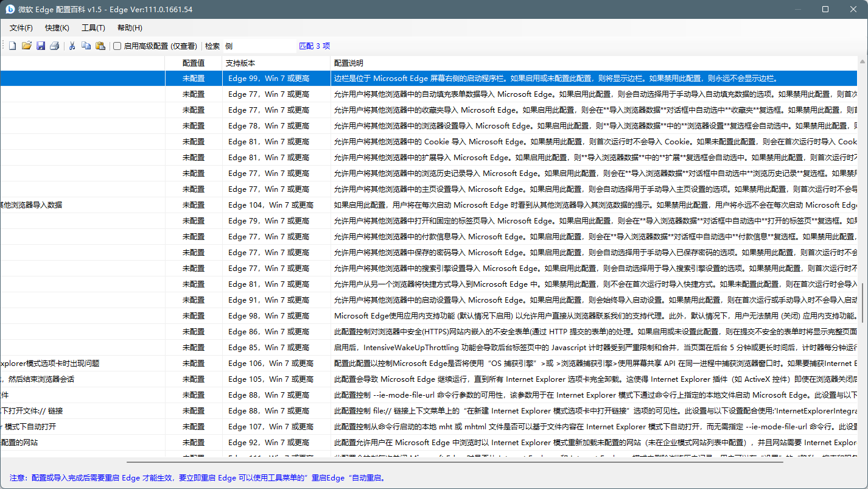Click description about --ie-mode-file-url 命令行参数
The height and width of the screenshot is (489, 868).
coord(595,395)
